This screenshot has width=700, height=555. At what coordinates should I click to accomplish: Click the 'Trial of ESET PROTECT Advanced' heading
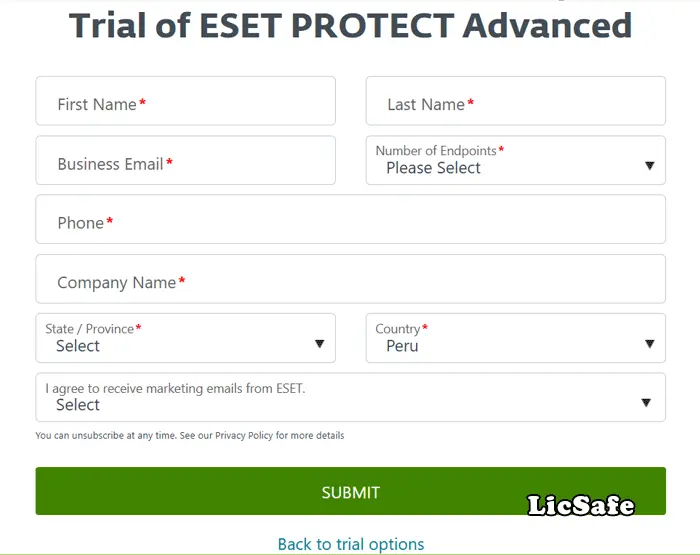point(350,24)
